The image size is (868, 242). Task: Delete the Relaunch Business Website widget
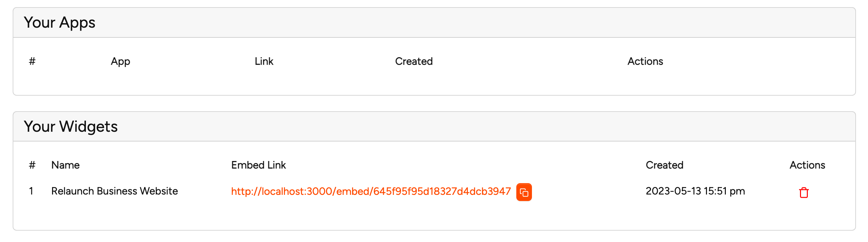(804, 193)
